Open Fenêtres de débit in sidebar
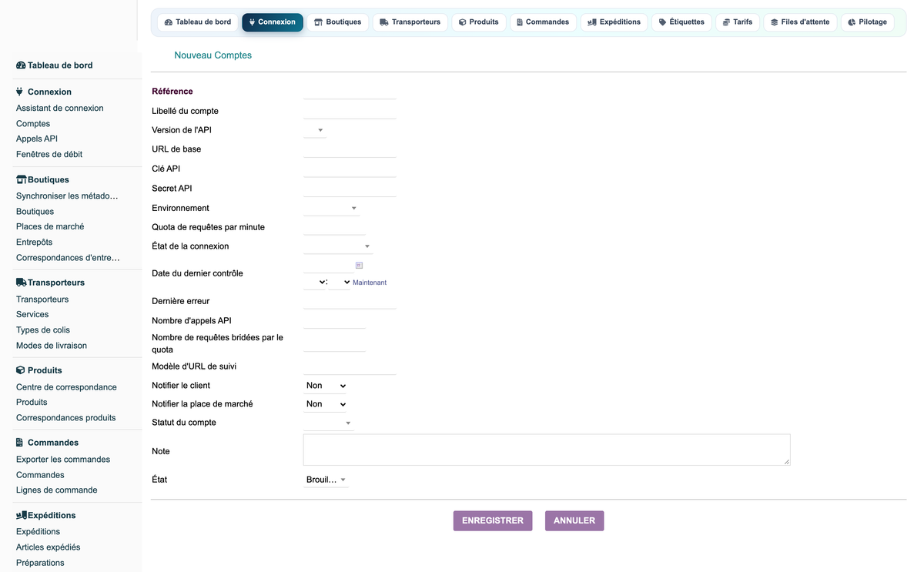 49,155
